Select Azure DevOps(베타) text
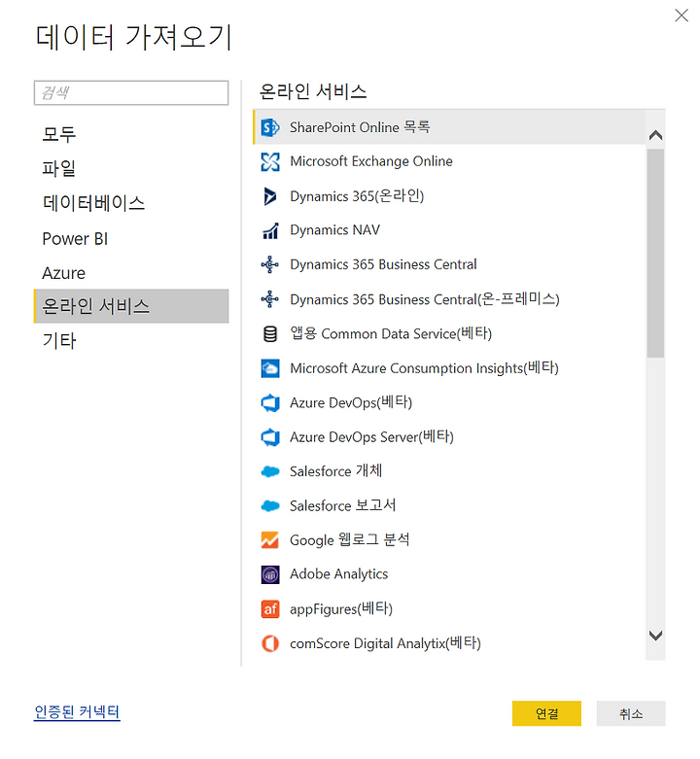 pyautogui.click(x=351, y=402)
